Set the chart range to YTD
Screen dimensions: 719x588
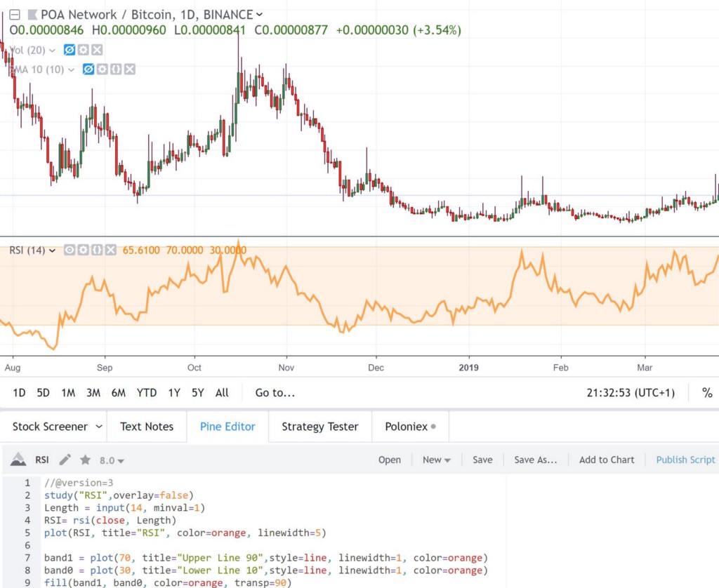pos(147,393)
